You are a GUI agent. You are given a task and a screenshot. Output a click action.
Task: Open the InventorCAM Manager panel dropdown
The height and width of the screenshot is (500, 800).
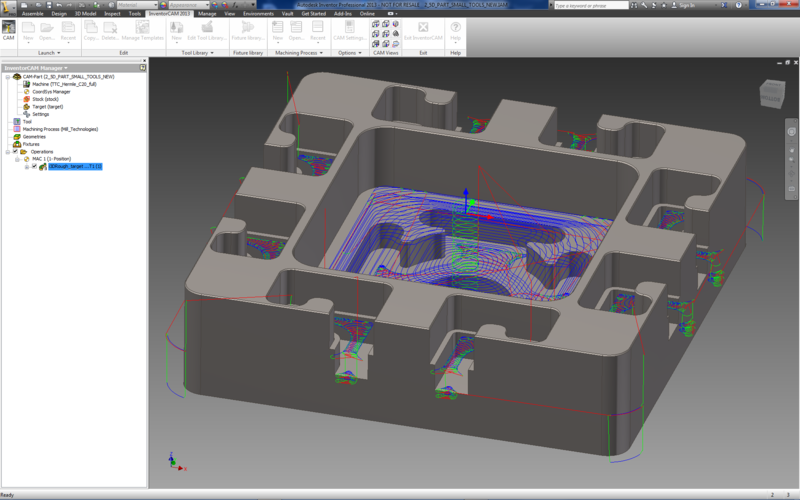(64, 67)
